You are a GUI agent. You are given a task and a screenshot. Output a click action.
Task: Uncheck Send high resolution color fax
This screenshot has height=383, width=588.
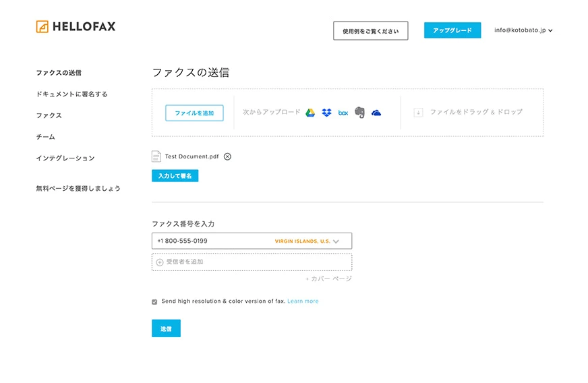point(154,301)
